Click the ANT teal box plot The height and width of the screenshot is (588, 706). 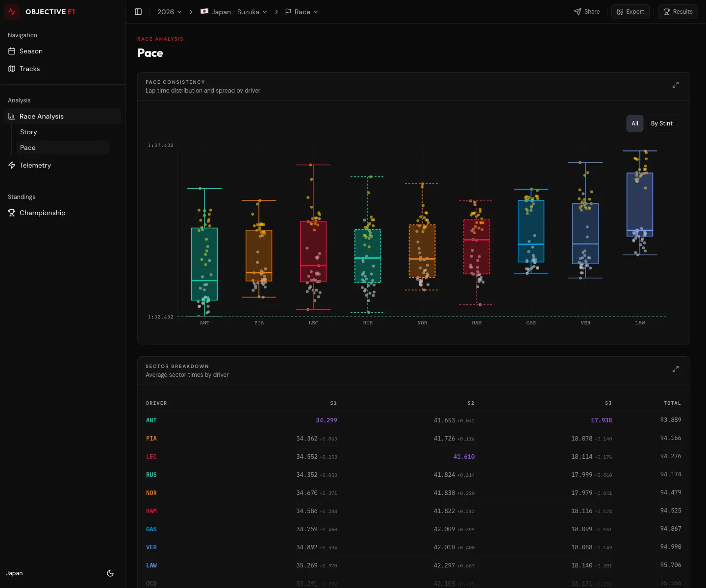tap(204, 264)
